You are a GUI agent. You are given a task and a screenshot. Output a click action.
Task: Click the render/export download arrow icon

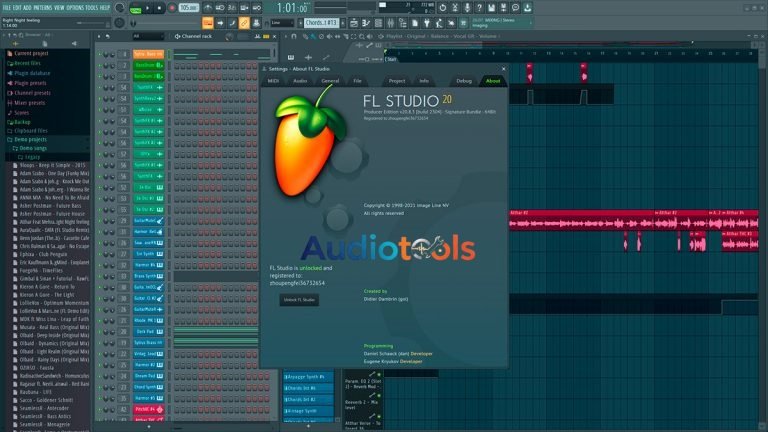pyautogui.click(x=528, y=8)
